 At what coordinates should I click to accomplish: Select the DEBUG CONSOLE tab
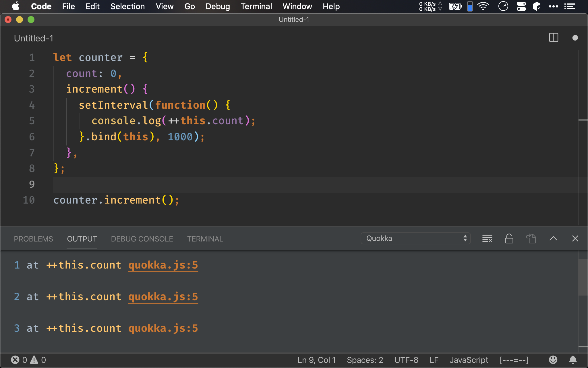(x=141, y=239)
